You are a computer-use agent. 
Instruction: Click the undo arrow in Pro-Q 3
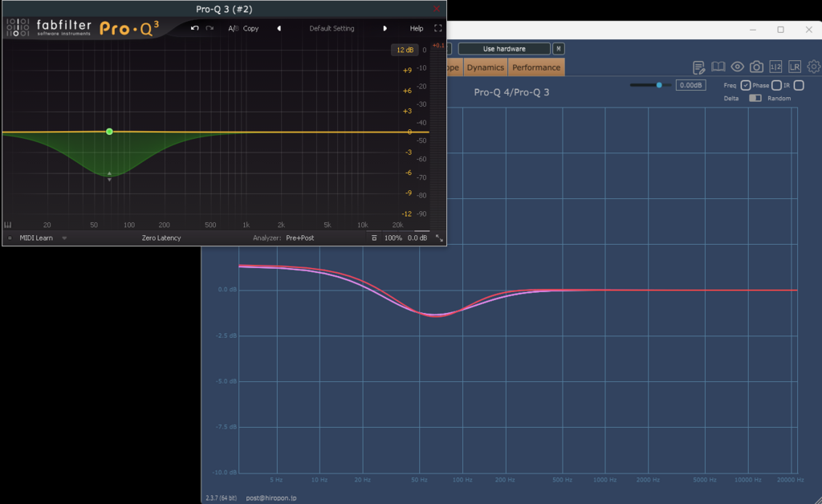click(194, 28)
